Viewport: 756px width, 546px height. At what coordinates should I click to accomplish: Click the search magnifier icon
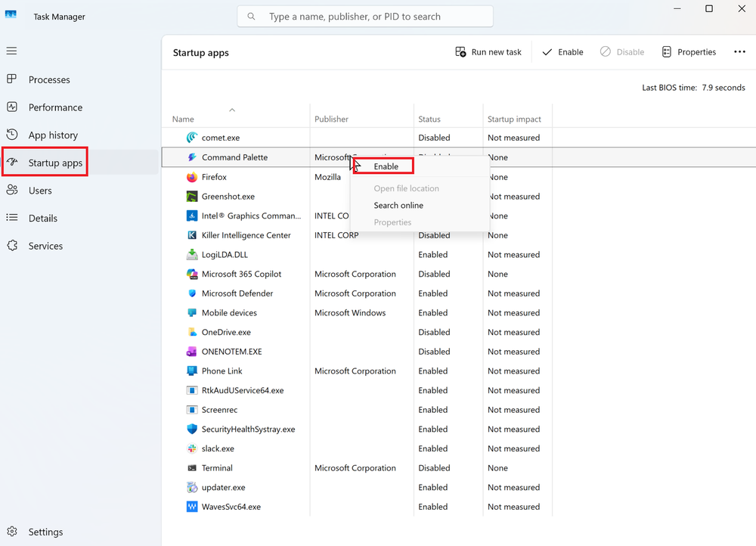click(x=251, y=17)
